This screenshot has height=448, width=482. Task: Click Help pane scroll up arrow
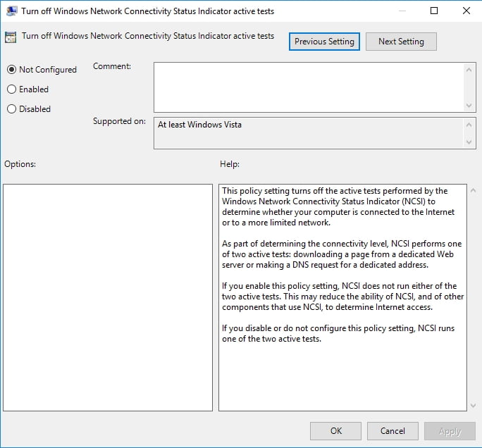pos(473,190)
